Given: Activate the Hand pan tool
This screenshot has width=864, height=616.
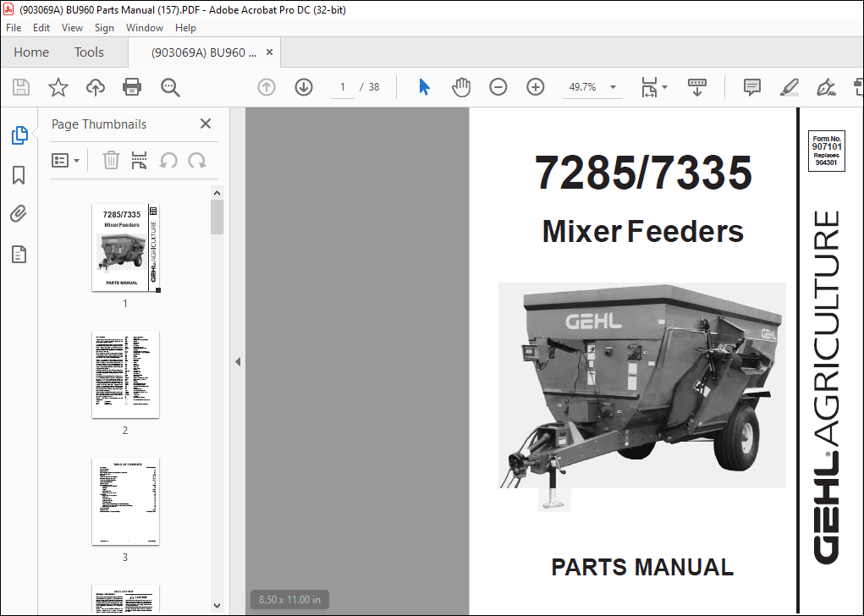Looking at the screenshot, I should coord(461,87).
